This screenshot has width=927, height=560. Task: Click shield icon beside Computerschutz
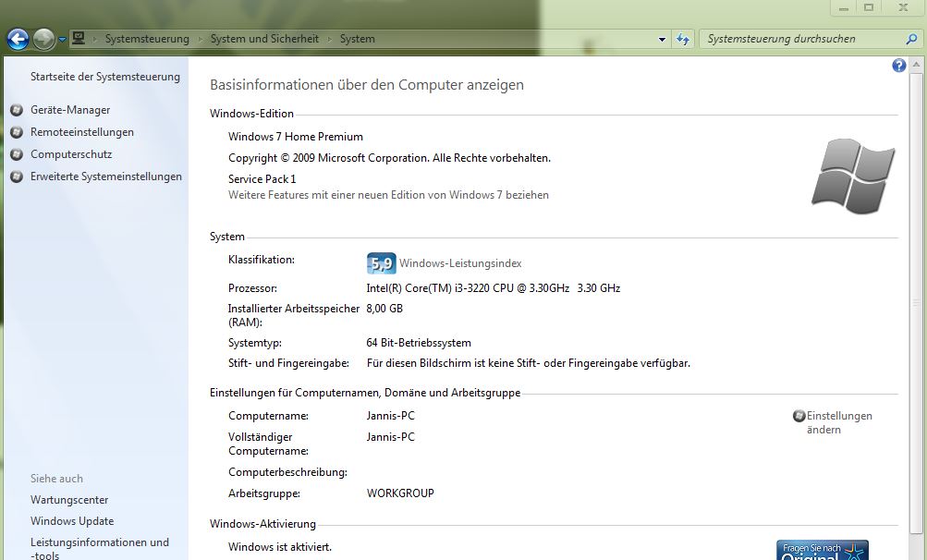point(18,154)
